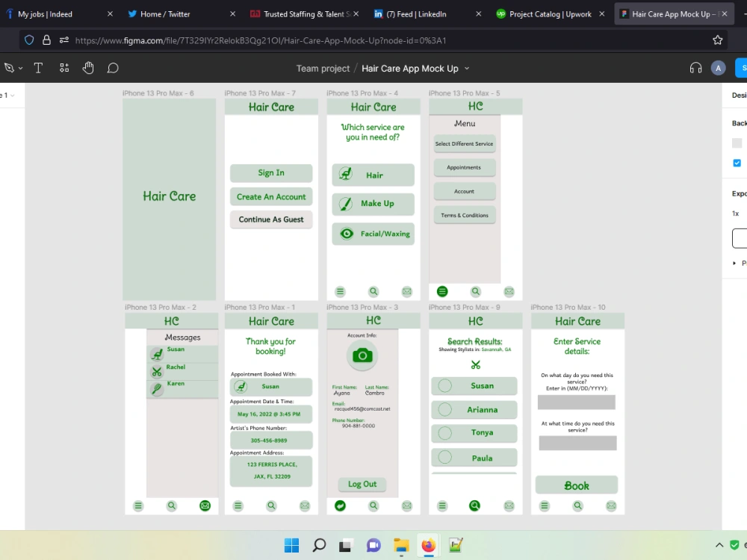The image size is (747, 560).
Task: Switch to the LinkedIn browser tab
Action: 418,13
